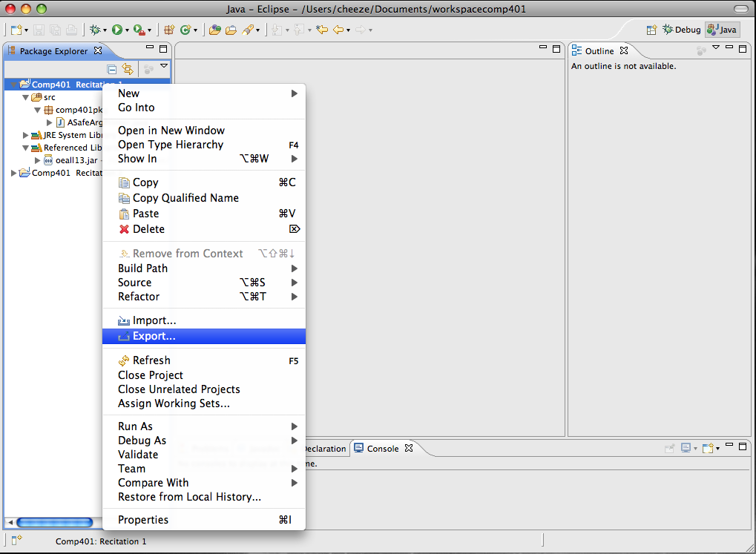This screenshot has height=554, width=756.
Task: Maximize the Package Explorer view
Action: (x=163, y=49)
